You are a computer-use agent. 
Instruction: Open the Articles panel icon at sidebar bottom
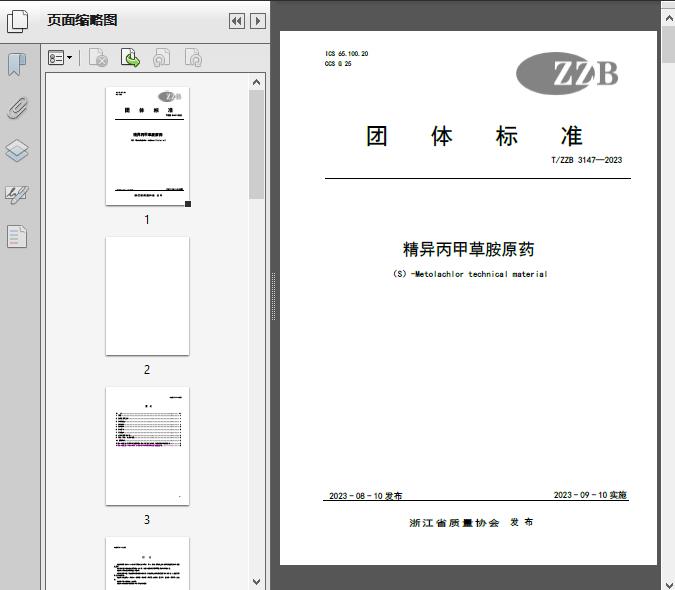(17, 237)
